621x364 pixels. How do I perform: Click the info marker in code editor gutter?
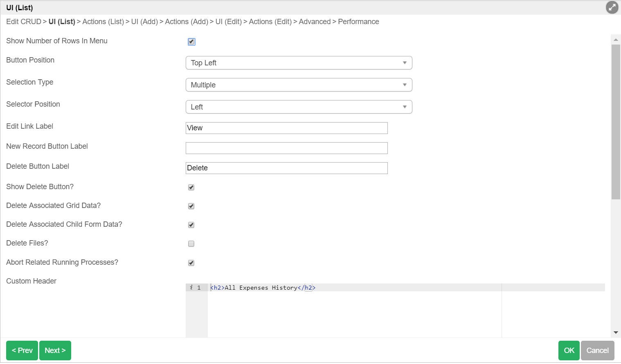[191, 288]
